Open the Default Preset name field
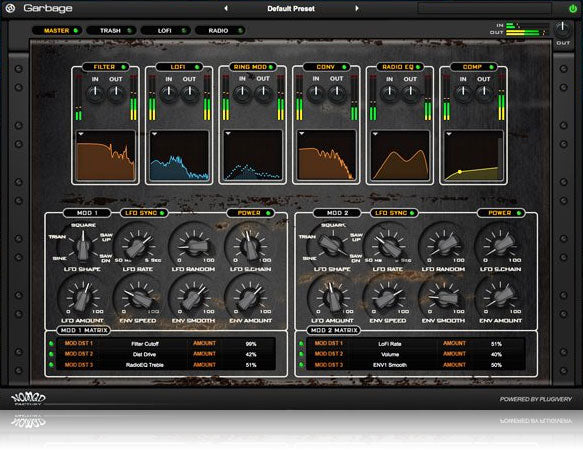Screen dimensions: 583x450 (291, 9)
